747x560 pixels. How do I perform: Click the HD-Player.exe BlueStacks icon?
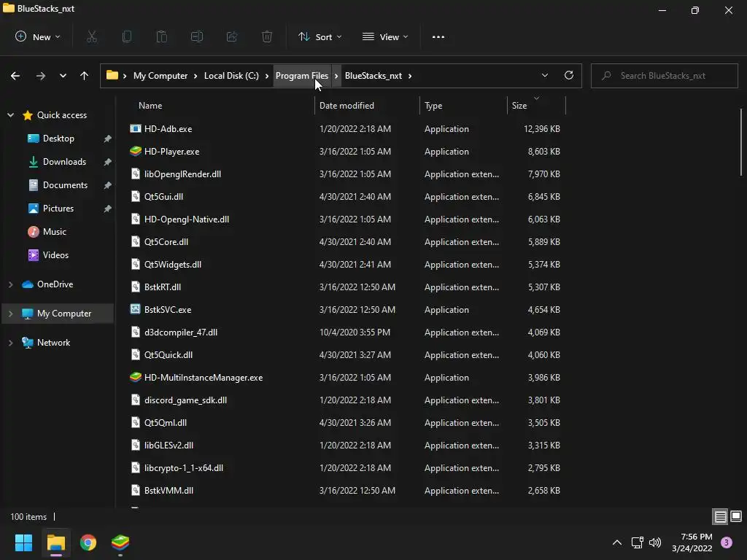pos(135,151)
